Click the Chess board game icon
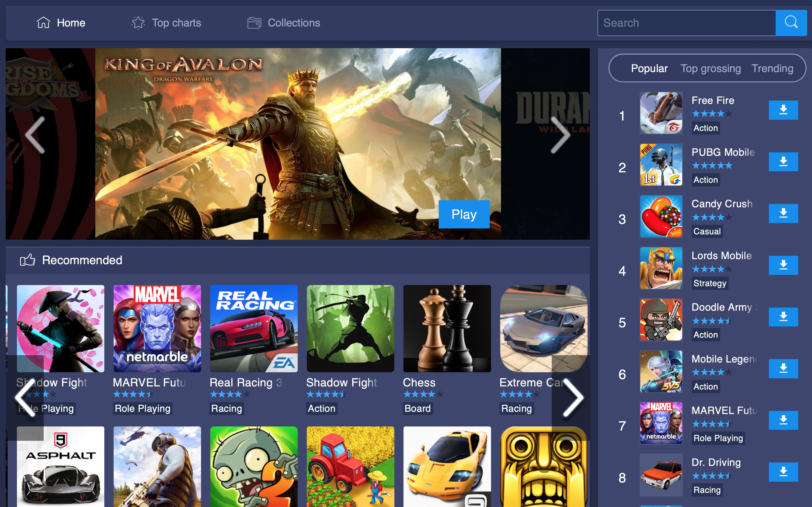This screenshot has height=507, width=812. click(x=446, y=328)
